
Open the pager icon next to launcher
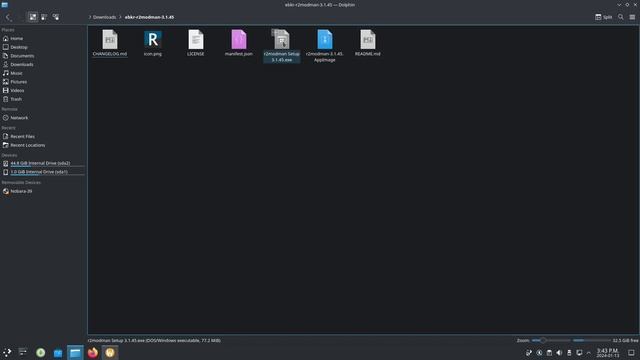coord(23,353)
